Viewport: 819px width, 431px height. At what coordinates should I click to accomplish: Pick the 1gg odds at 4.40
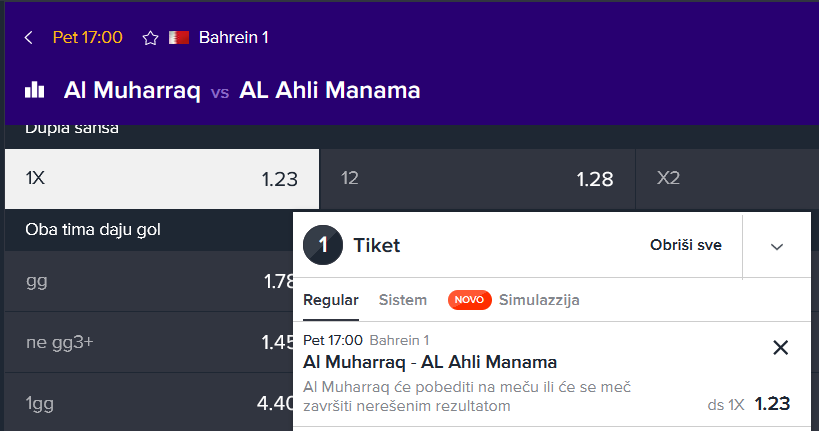pos(149,403)
